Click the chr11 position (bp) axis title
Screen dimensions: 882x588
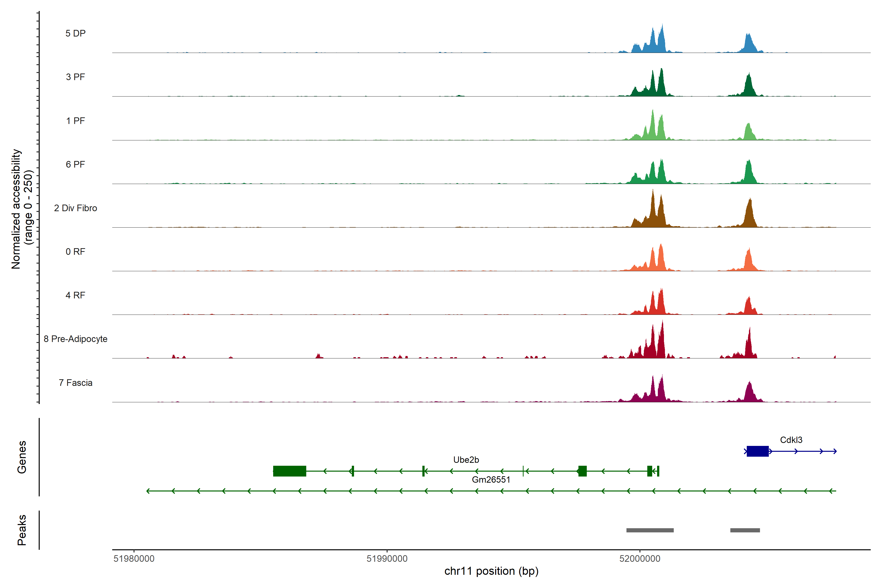pyautogui.click(x=491, y=571)
